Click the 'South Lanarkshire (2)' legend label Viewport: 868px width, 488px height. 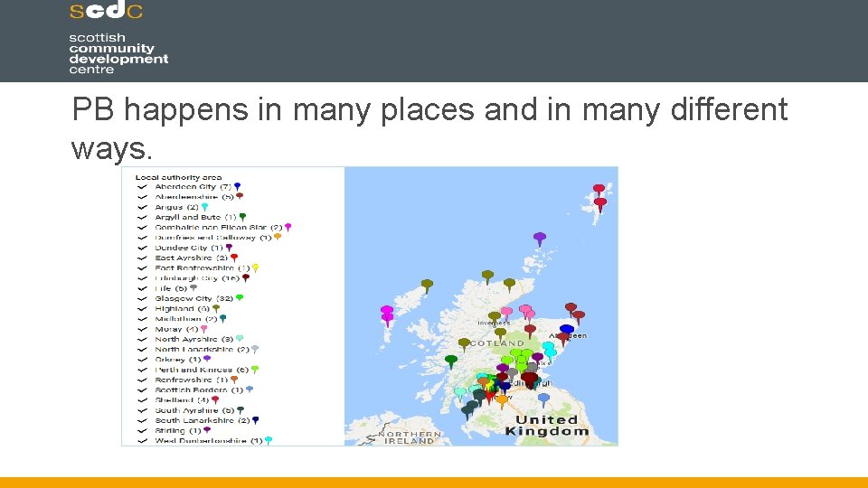pyautogui.click(x=202, y=420)
